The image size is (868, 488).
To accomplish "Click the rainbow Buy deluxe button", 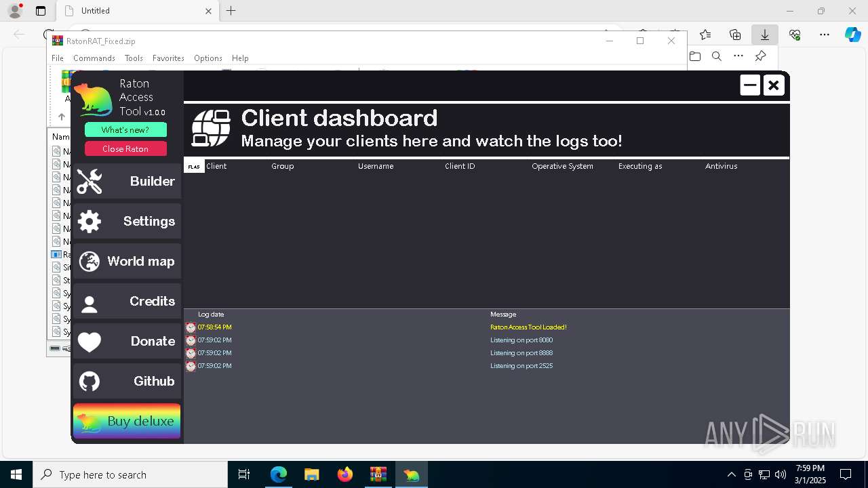I will pyautogui.click(x=127, y=421).
